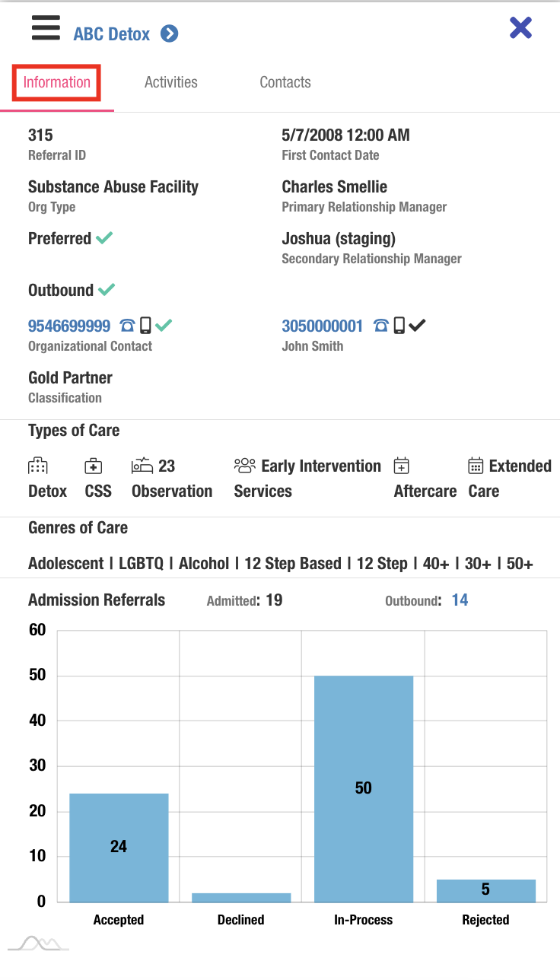Viewport: 560px width, 980px height.
Task: Open the hamburger menu
Action: (x=46, y=29)
